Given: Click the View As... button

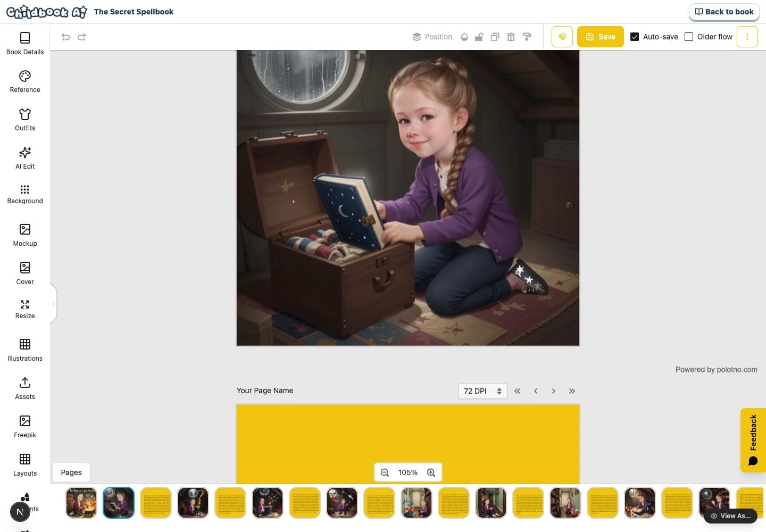Looking at the screenshot, I should 731,516.
